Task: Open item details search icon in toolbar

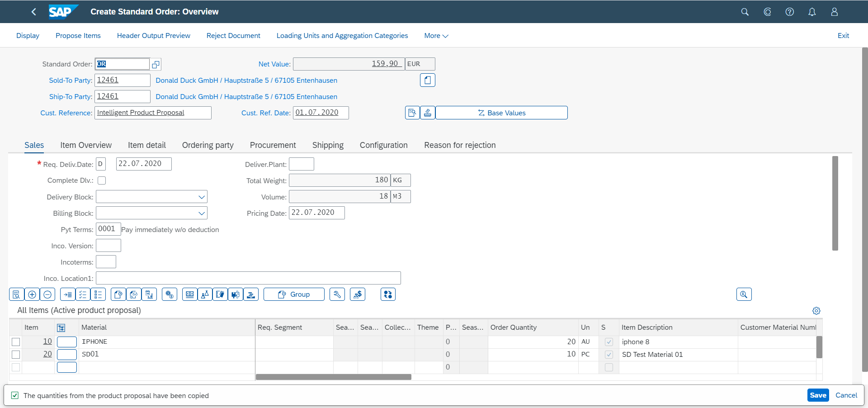Action: (x=16, y=294)
